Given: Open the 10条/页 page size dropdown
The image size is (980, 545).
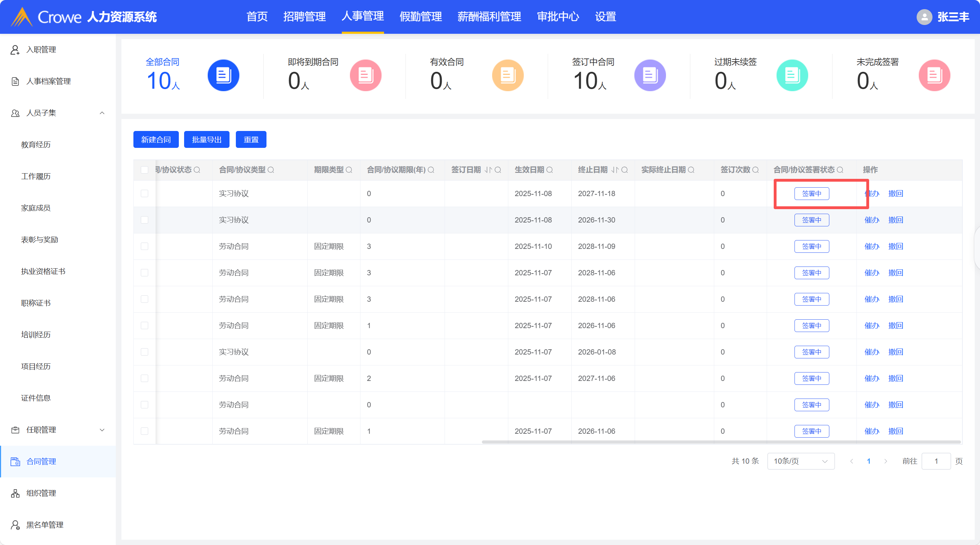Looking at the screenshot, I should pos(800,461).
